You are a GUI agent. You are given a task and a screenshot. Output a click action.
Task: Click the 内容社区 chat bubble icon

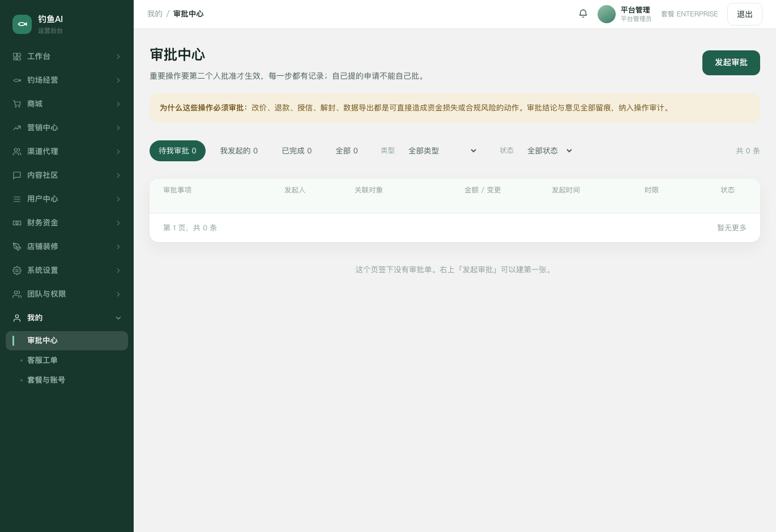tap(17, 175)
